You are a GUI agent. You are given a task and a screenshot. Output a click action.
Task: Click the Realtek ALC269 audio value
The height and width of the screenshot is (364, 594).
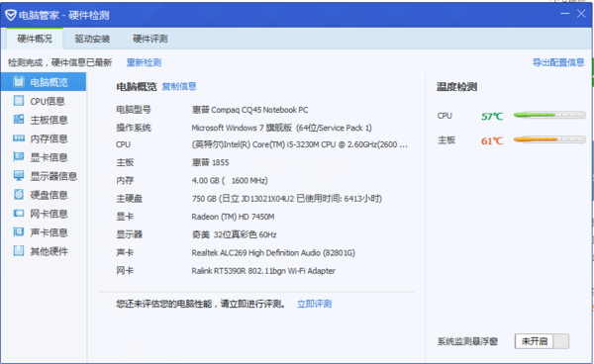coord(273,253)
